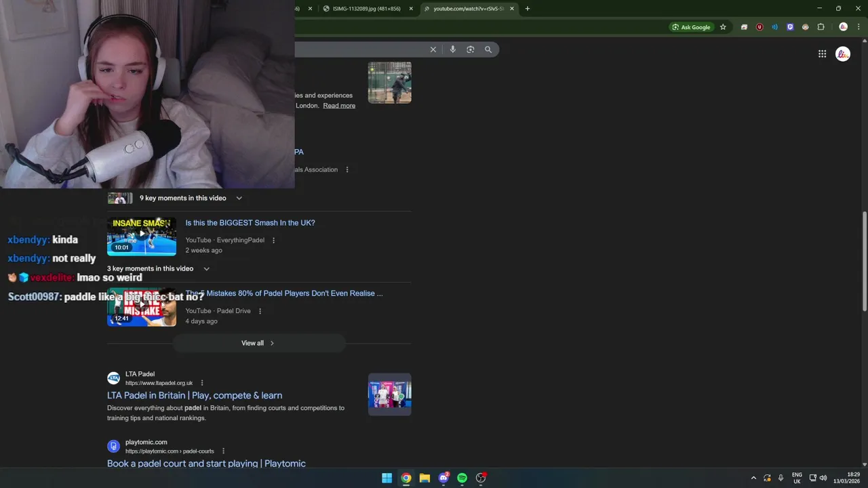The height and width of the screenshot is (488, 868).
Task: Open the network tray icon
Action: click(812, 478)
